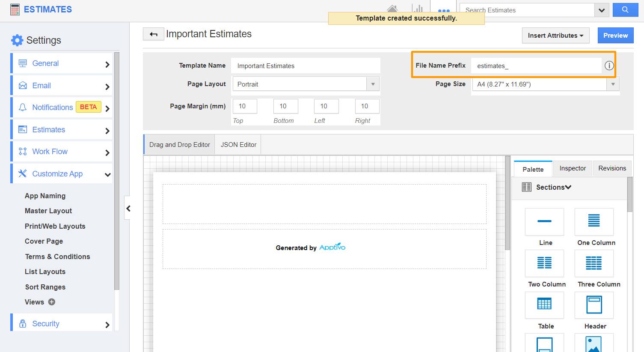The image size is (644, 352).
Task: Open the Page Layout dropdown
Action: click(x=372, y=84)
